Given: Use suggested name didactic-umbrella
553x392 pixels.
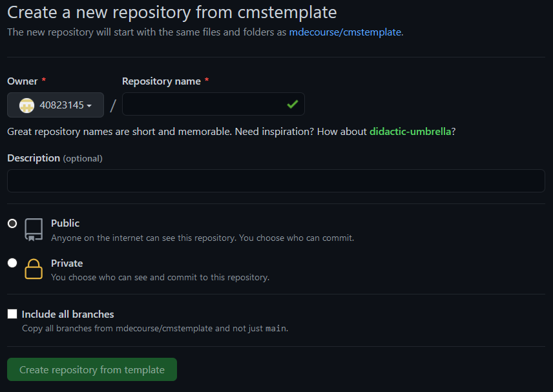Looking at the screenshot, I should click(x=410, y=132).
